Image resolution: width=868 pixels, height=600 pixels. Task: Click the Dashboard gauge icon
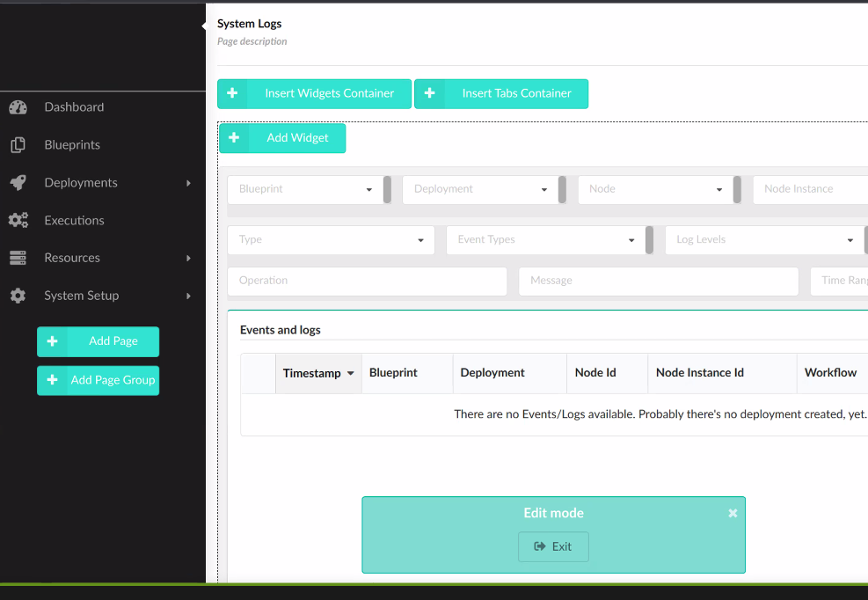click(18, 107)
